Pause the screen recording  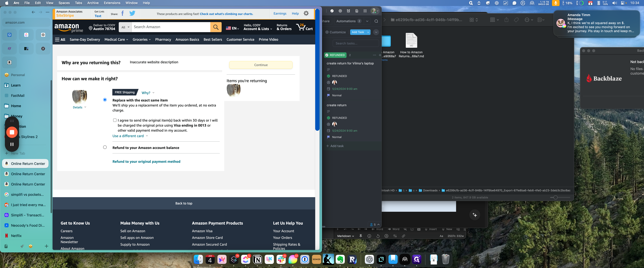(x=12, y=144)
